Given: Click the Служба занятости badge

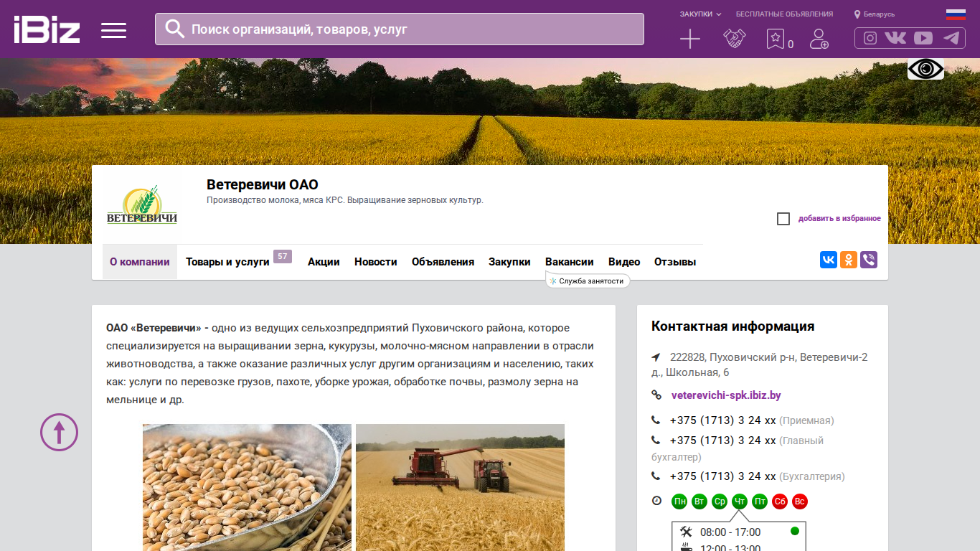Looking at the screenshot, I should tap(588, 281).
